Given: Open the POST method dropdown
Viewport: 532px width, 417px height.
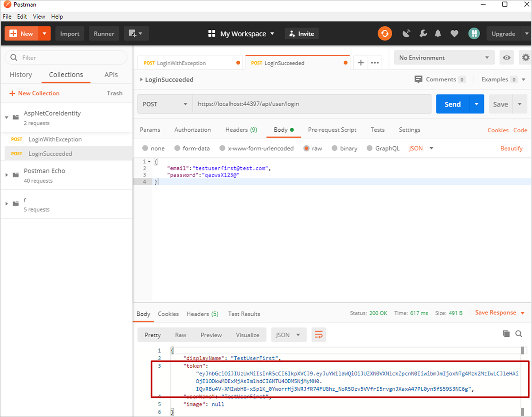Looking at the screenshot, I should click(x=165, y=104).
